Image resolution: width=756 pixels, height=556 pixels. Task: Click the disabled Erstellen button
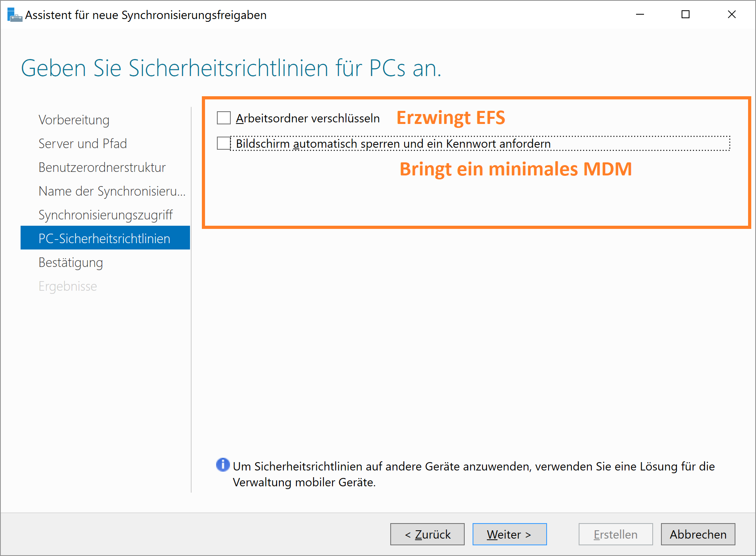click(x=616, y=534)
